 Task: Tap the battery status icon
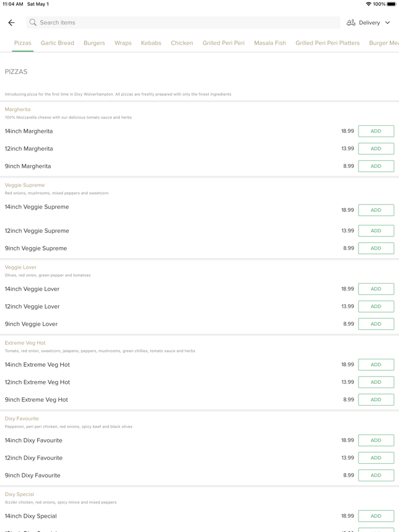[392, 4]
